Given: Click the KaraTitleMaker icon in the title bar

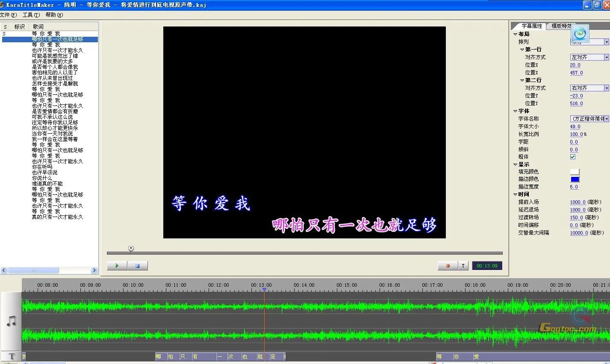Looking at the screenshot, I should (4, 5).
